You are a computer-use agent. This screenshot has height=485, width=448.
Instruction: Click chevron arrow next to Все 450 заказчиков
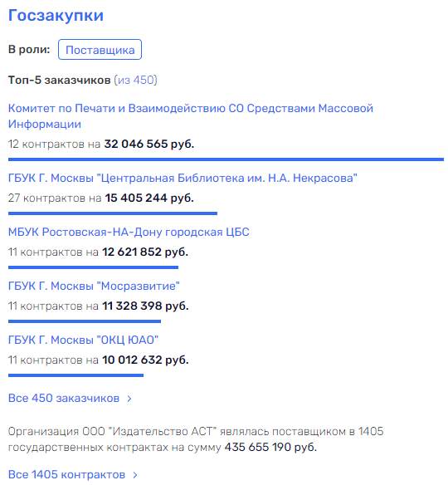129,399
